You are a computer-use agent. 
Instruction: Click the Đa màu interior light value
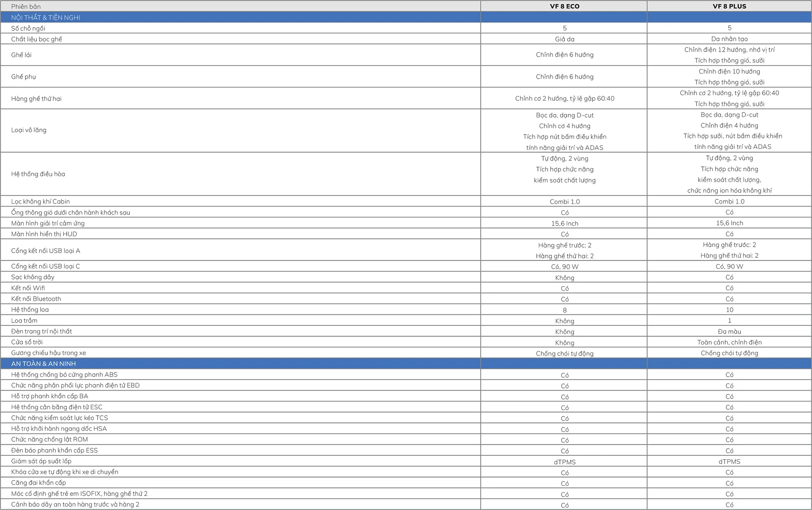[x=729, y=331]
